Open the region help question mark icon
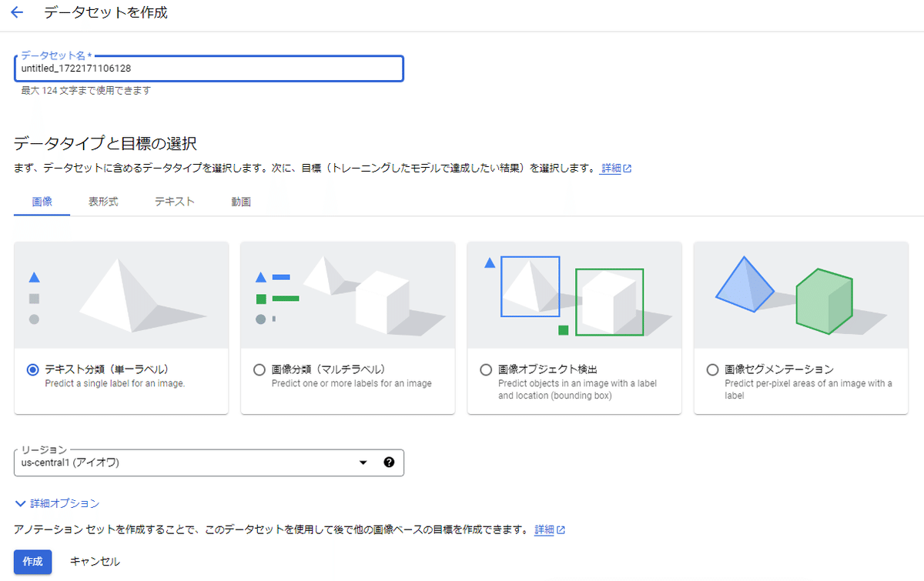The image size is (924, 581). click(388, 462)
